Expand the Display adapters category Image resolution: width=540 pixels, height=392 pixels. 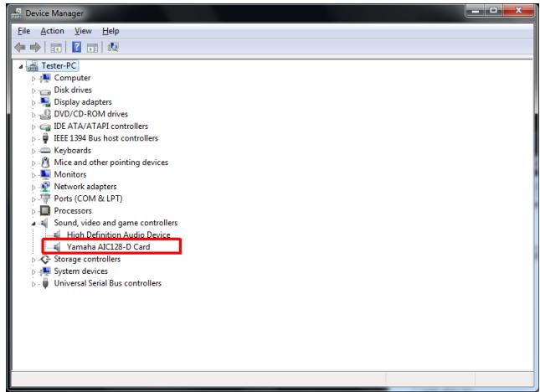pos(33,103)
